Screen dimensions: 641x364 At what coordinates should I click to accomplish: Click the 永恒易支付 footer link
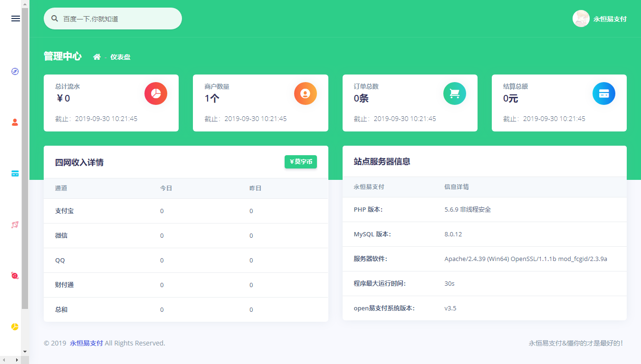click(86, 343)
